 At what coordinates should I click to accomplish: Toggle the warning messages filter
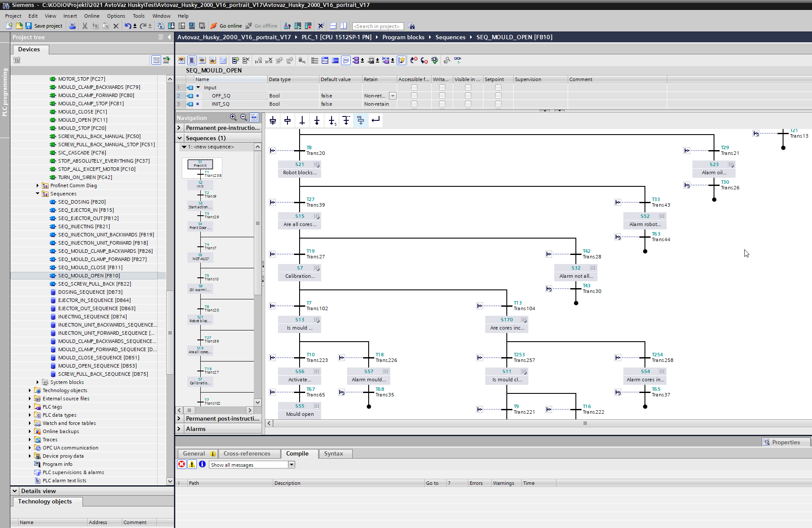pos(192,464)
